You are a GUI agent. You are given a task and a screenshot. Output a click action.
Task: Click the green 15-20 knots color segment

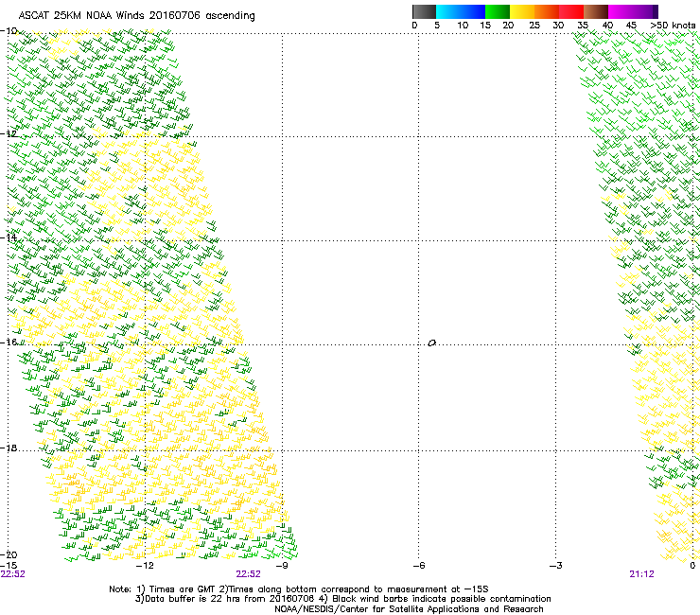(498, 11)
